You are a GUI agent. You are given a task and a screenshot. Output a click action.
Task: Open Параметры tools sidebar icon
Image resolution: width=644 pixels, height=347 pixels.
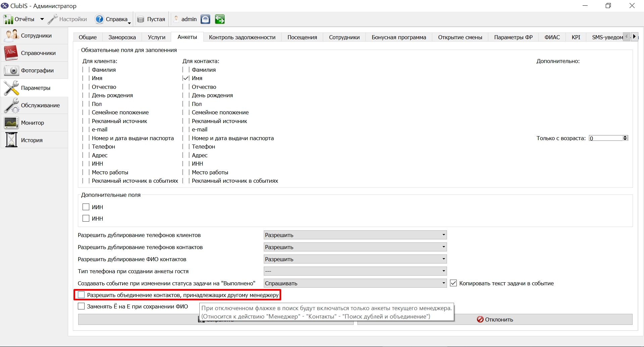tap(11, 88)
